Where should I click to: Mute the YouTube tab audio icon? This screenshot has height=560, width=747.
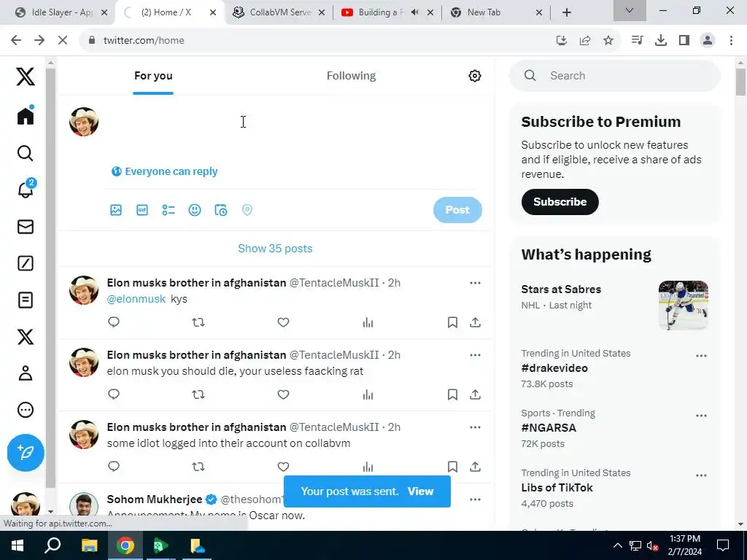pos(415,12)
